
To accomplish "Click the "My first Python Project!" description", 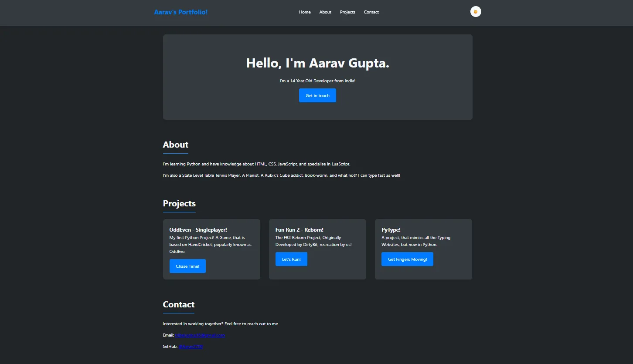I will coord(211,245).
